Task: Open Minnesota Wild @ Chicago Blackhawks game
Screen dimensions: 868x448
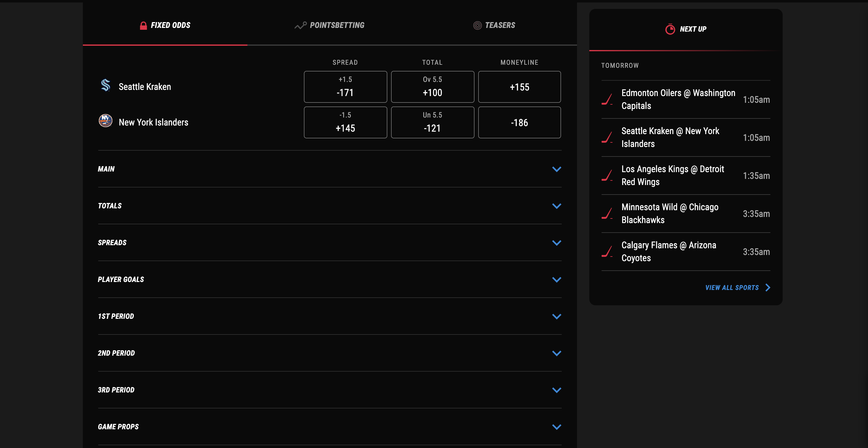Action: click(686, 214)
